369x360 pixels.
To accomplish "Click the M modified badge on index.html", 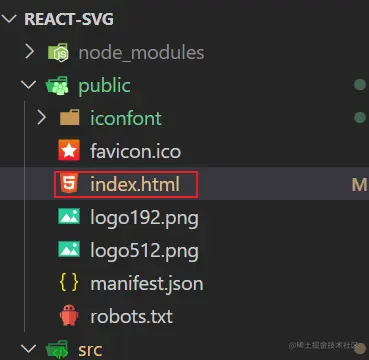I will [360, 184].
